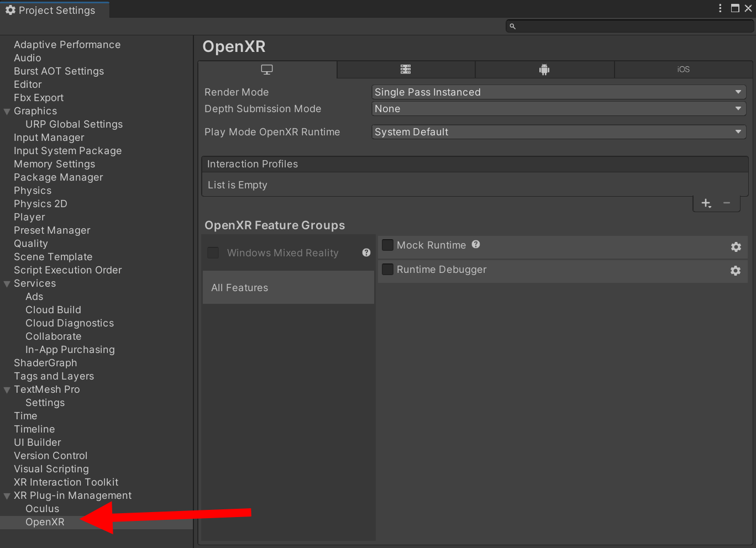Open Version Control settings
756x548 pixels.
tap(51, 456)
